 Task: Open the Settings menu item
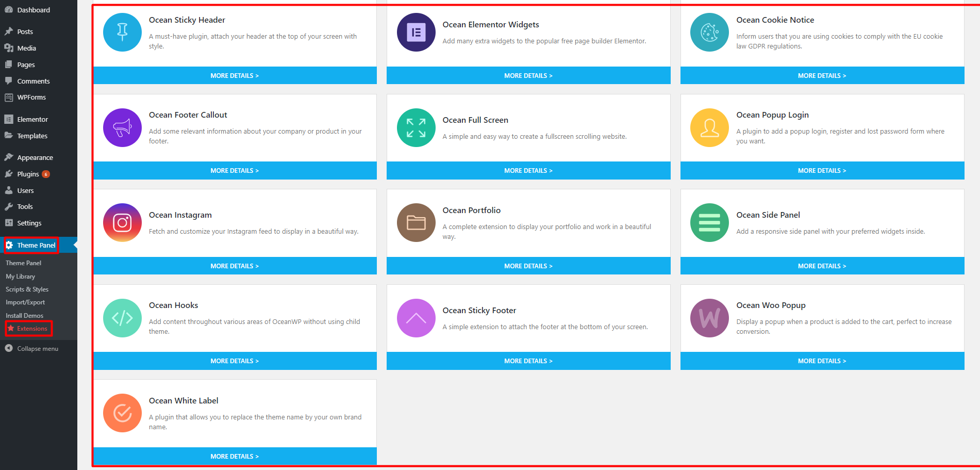coord(39,223)
